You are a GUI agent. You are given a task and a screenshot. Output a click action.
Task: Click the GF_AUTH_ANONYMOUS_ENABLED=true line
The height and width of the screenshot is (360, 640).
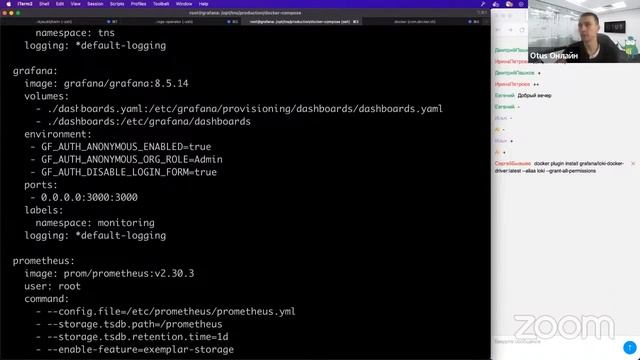click(x=121, y=147)
